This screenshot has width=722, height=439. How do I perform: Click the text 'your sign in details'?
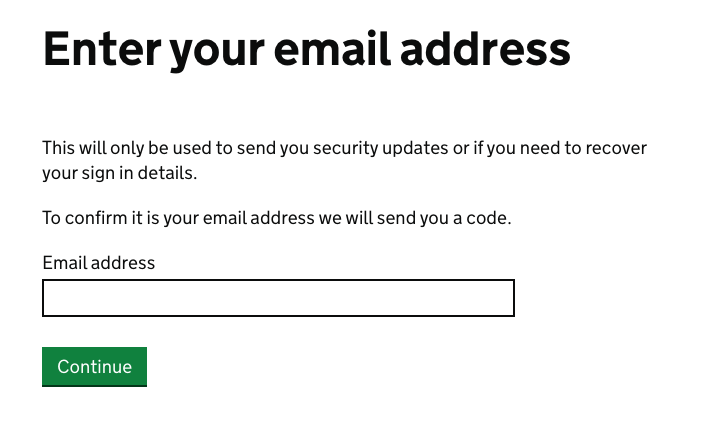tap(120, 173)
